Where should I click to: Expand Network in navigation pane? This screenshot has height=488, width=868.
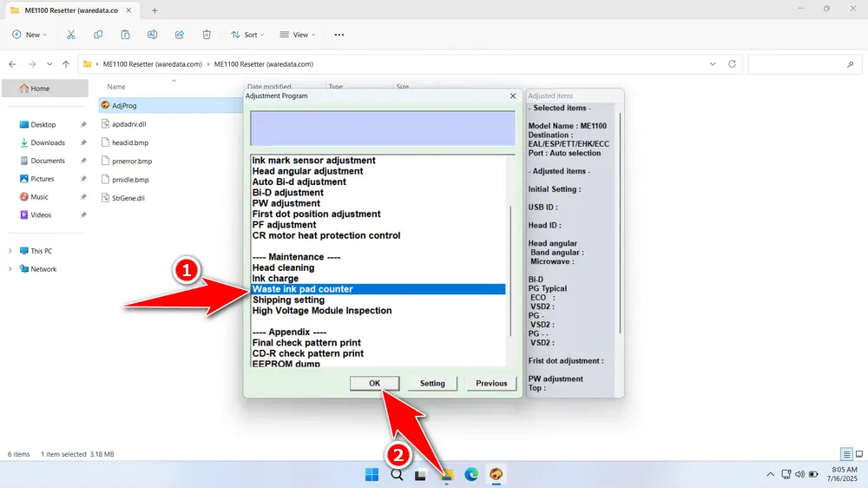10,269
